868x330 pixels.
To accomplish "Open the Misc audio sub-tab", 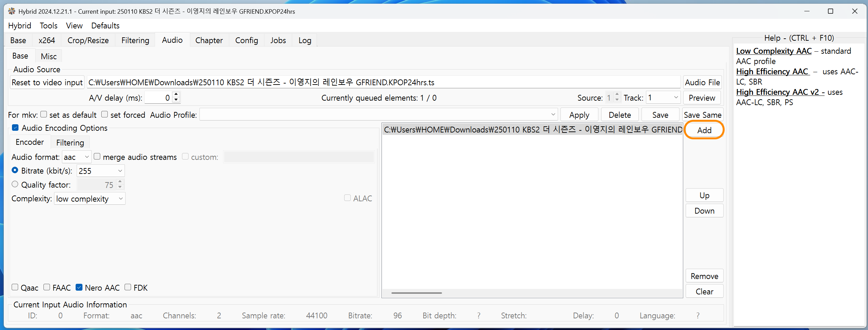I will (x=49, y=56).
